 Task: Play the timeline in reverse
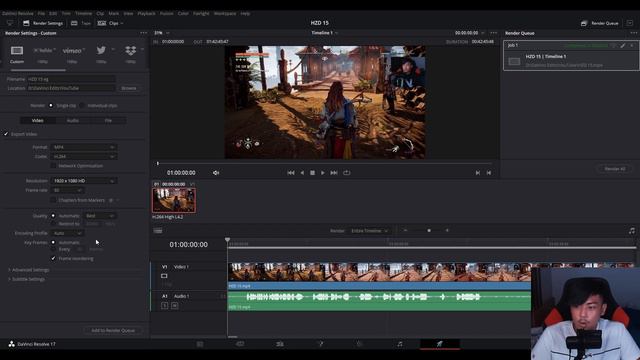pos(302,173)
